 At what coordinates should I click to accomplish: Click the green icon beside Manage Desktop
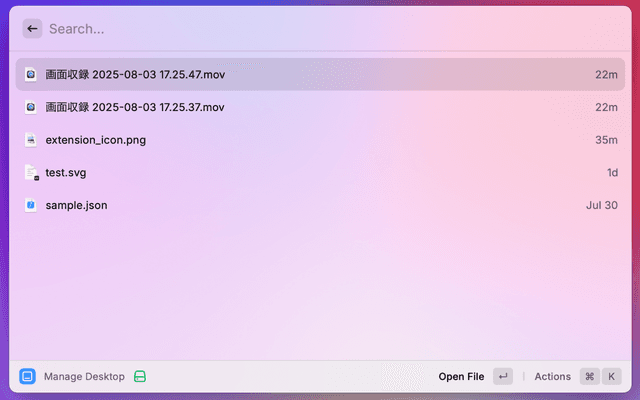pos(141,377)
